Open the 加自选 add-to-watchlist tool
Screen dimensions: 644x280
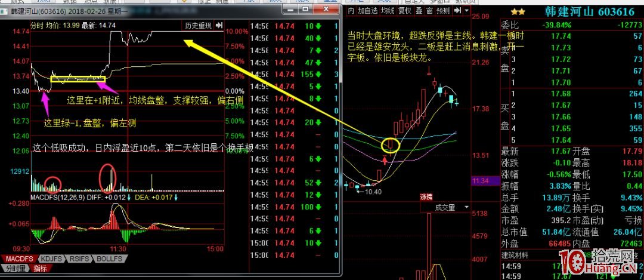(367, 11)
